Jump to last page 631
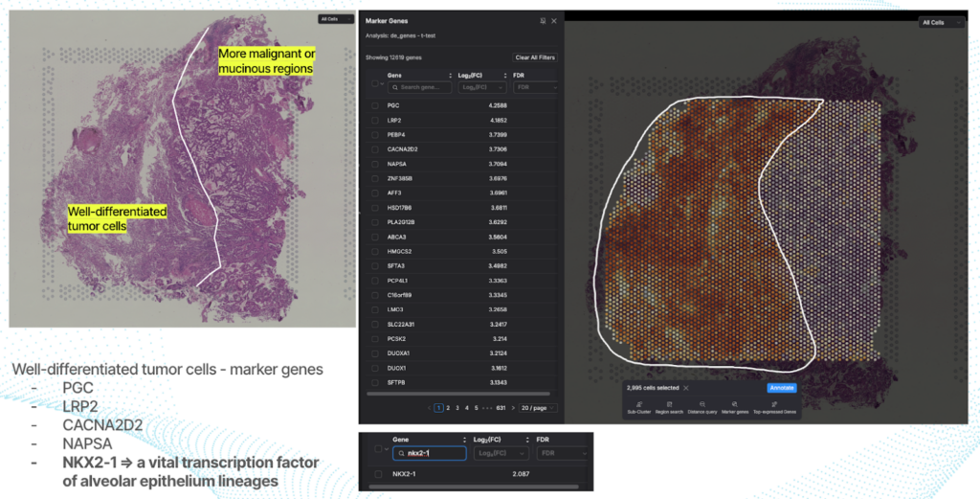The height and width of the screenshot is (499, 980). point(501,408)
